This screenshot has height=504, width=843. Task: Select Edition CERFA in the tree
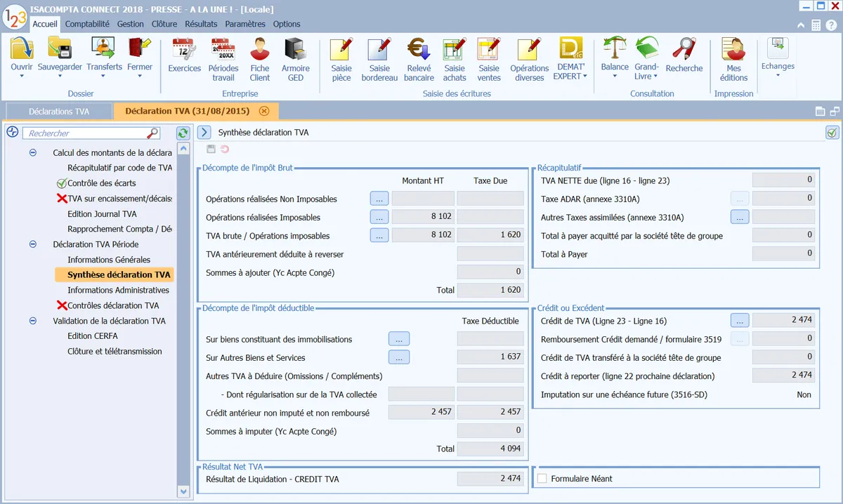[x=93, y=336]
